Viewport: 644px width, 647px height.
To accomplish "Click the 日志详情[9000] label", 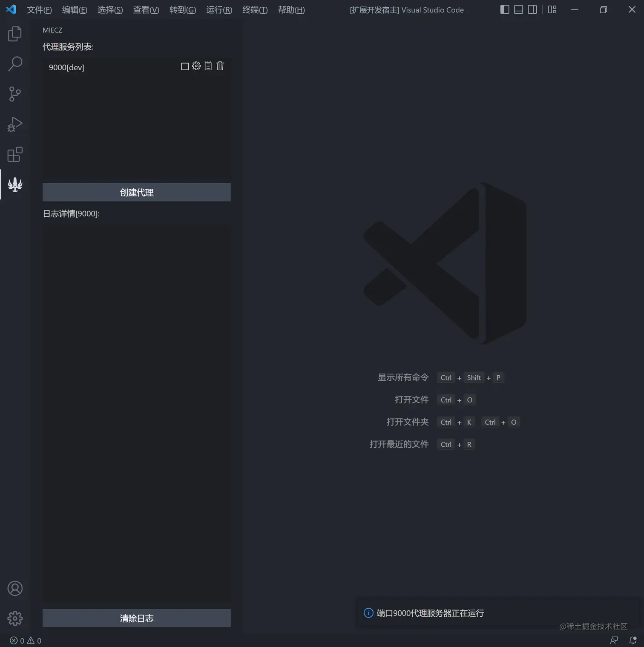I will (71, 213).
